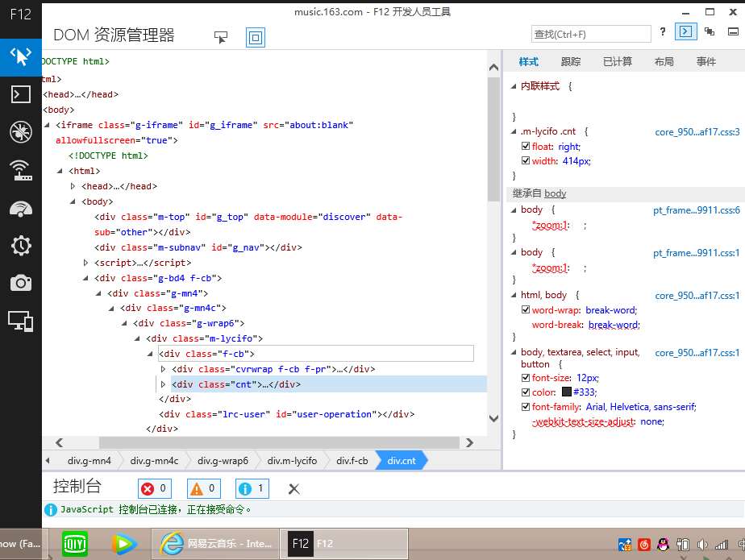Select div.g-wrap6 in breadcrumb bar
This screenshot has height=560, width=745.
[x=223, y=461]
